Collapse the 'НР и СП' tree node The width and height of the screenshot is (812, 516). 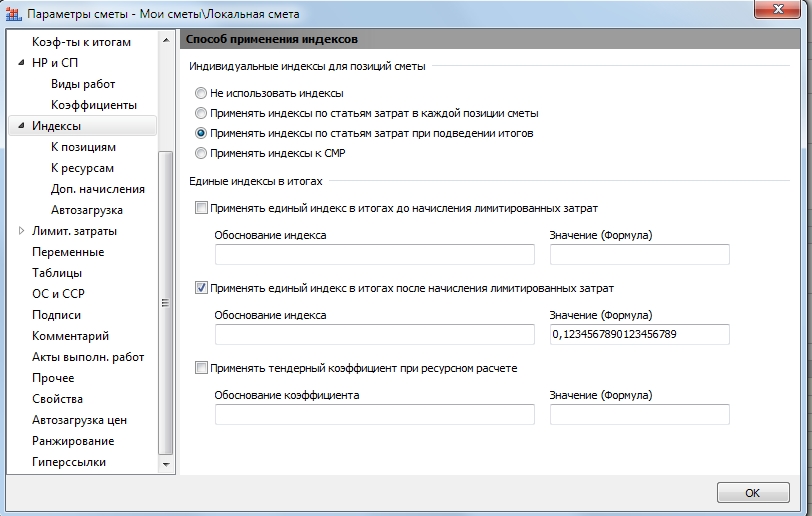pyautogui.click(x=21, y=63)
